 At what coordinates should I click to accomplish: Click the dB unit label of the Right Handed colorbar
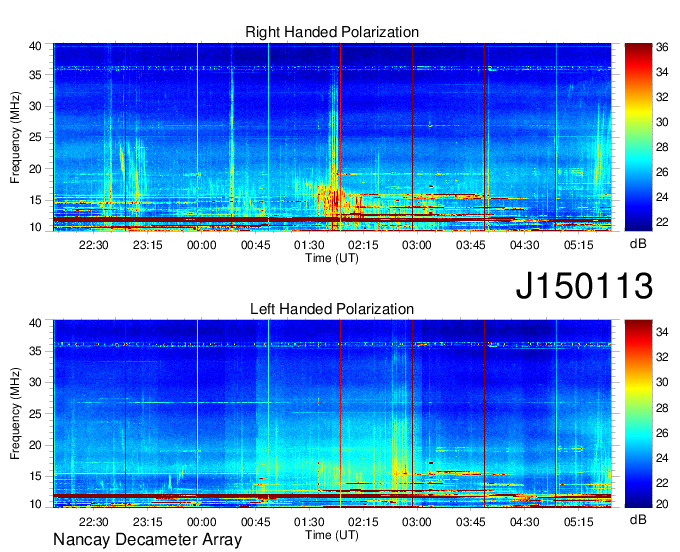click(x=638, y=244)
